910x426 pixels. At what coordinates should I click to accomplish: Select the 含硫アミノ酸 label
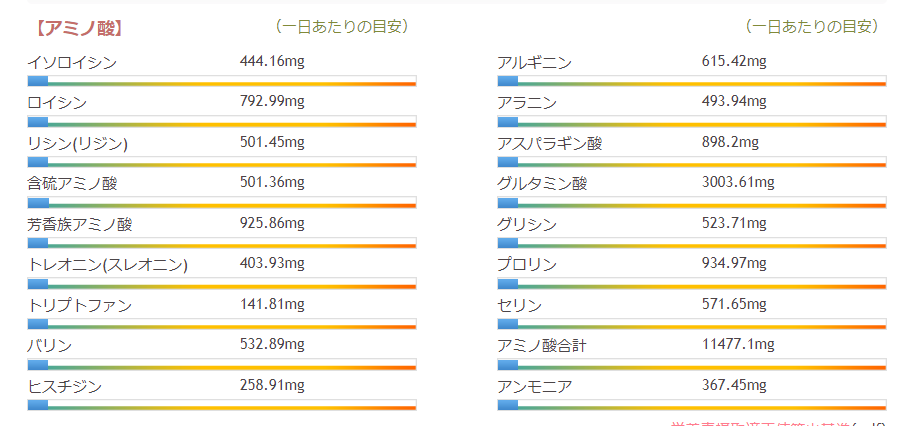coord(73,183)
